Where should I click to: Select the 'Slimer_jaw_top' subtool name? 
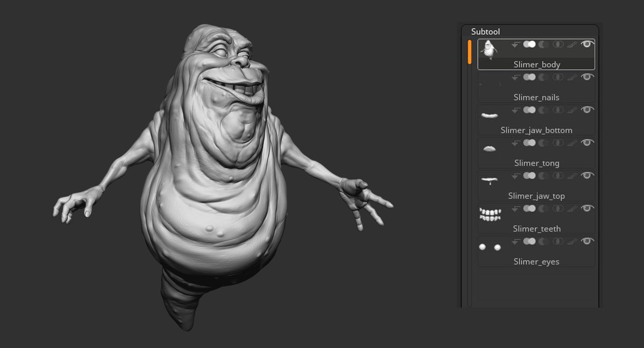pyautogui.click(x=537, y=196)
